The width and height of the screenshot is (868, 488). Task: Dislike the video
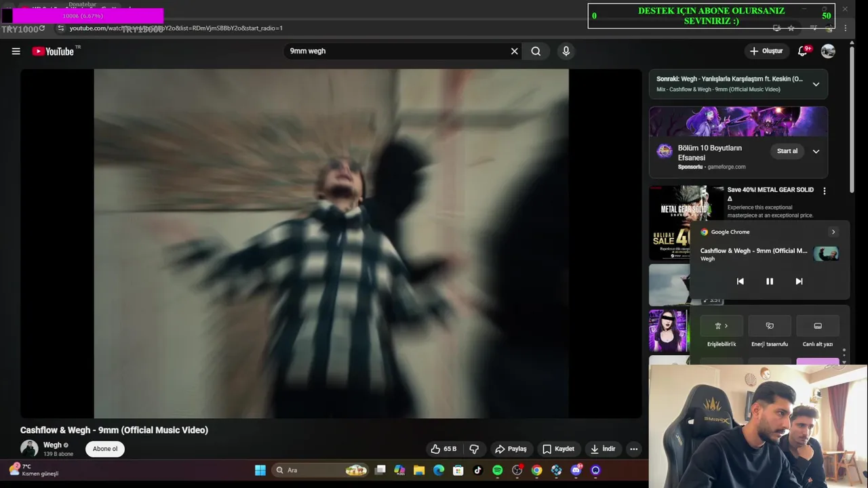[x=474, y=449]
